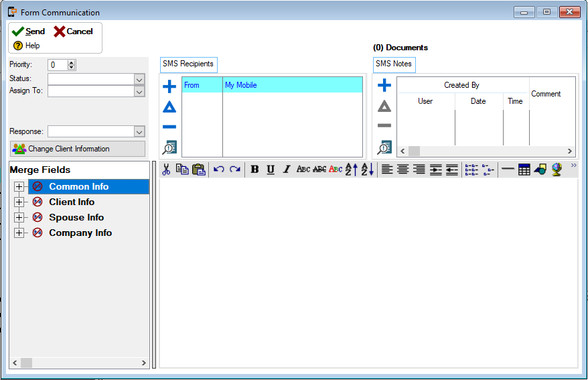Expand the Company Info tree node
Image resolution: width=588 pixels, height=380 pixels.
19,233
